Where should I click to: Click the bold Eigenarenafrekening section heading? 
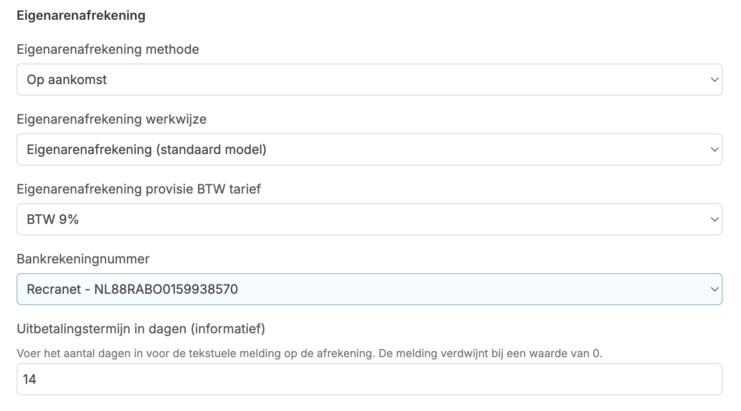point(81,16)
